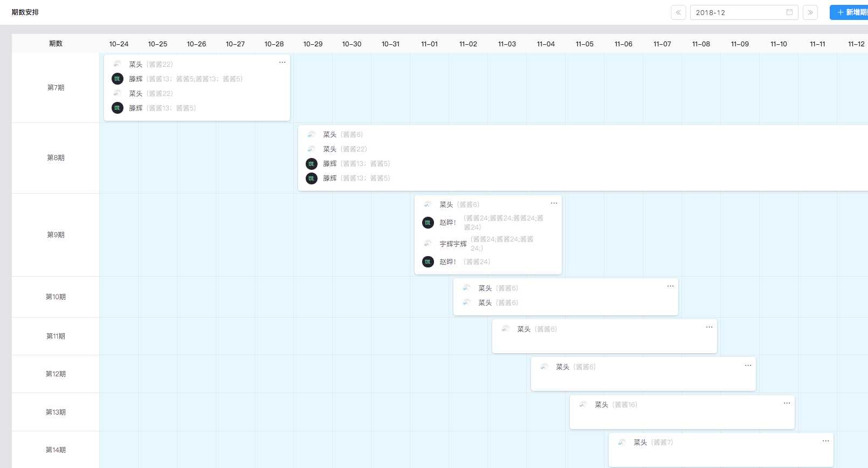
Task: Click the 期数安排 page title
Action: 25,12
